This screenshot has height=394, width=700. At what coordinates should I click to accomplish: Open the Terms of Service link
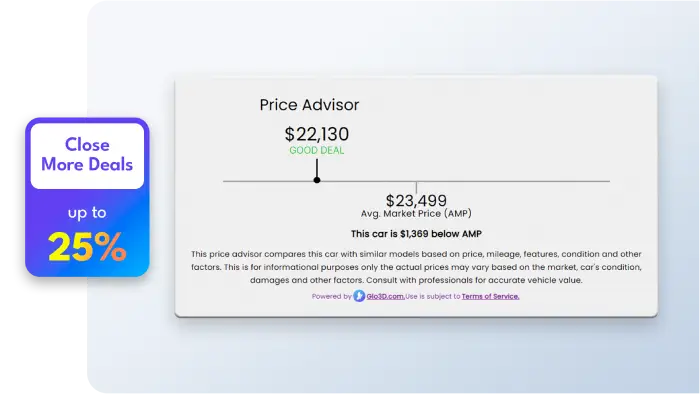click(x=490, y=296)
